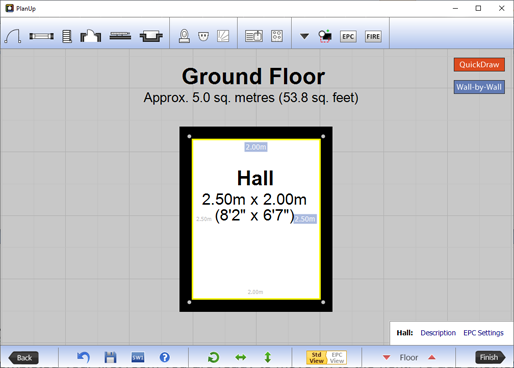Select the cooker hob tool
Image resolution: width=514 pixels, height=368 pixels.
(x=277, y=36)
